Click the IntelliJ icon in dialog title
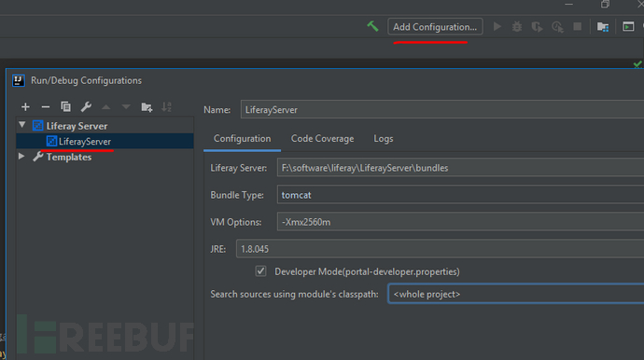The image size is (644, 360). pyautogui.click(x=19, y=80)
